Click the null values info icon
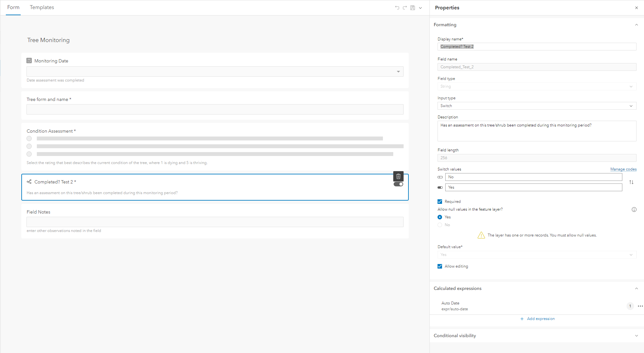Viewport: 644px width, 353px height. point(634,209)
